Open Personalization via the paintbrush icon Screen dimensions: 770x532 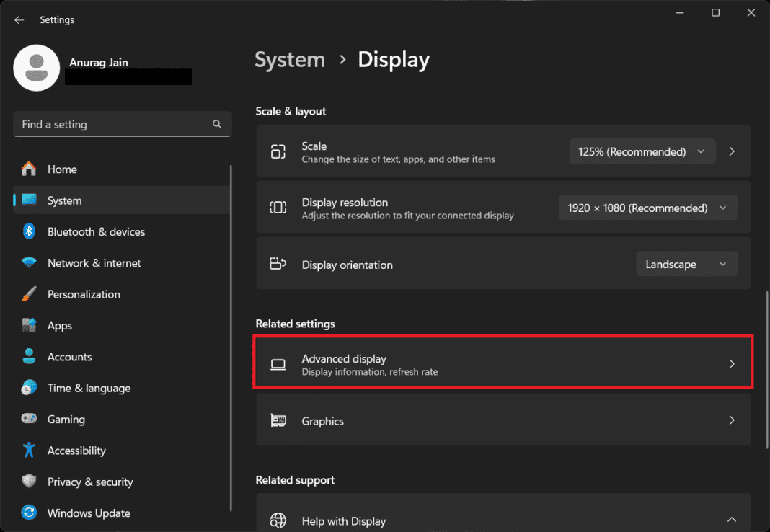[29, 294]
